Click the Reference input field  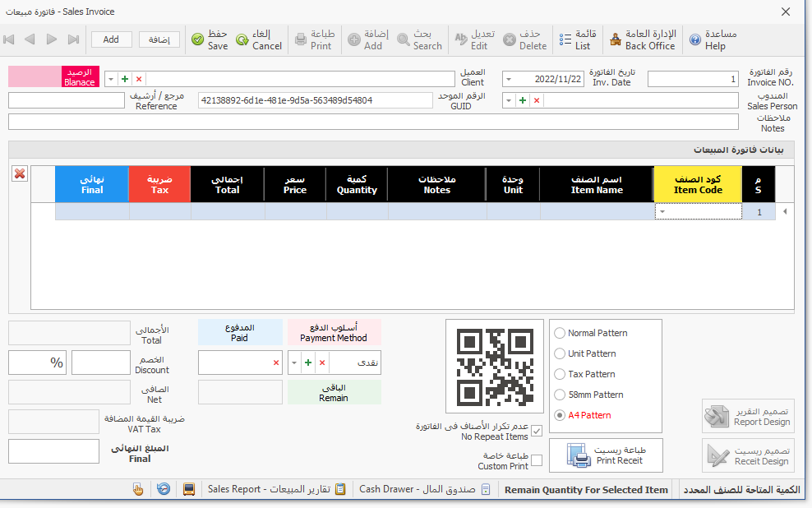point(67,100)
